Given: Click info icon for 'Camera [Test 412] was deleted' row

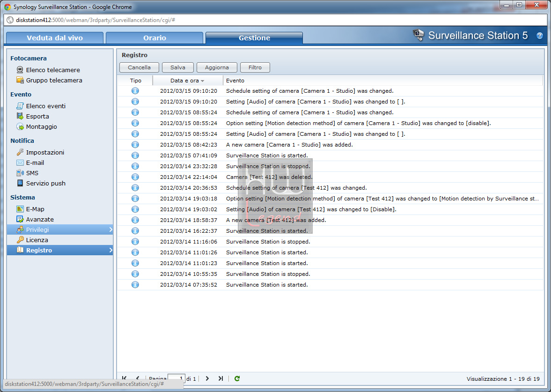Looking at the screenshot, I should pos(135,177).
